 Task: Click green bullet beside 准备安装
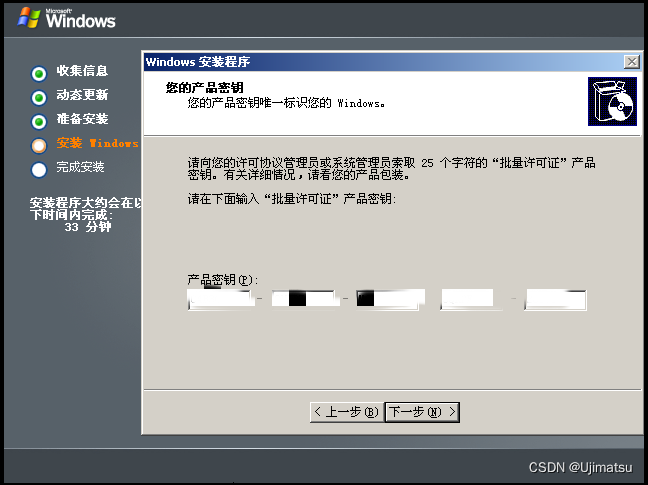[39, 121]
